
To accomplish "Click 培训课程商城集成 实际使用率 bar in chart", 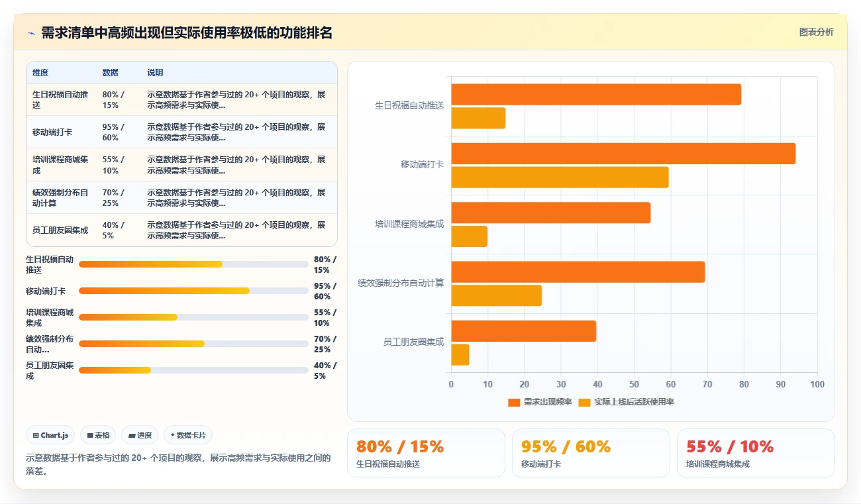I will click(x=470, y=236).
